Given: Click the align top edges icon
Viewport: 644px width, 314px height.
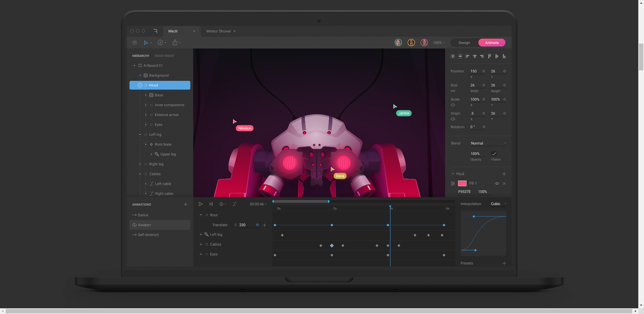Looking at the screenshot, I should click(489, 56).
